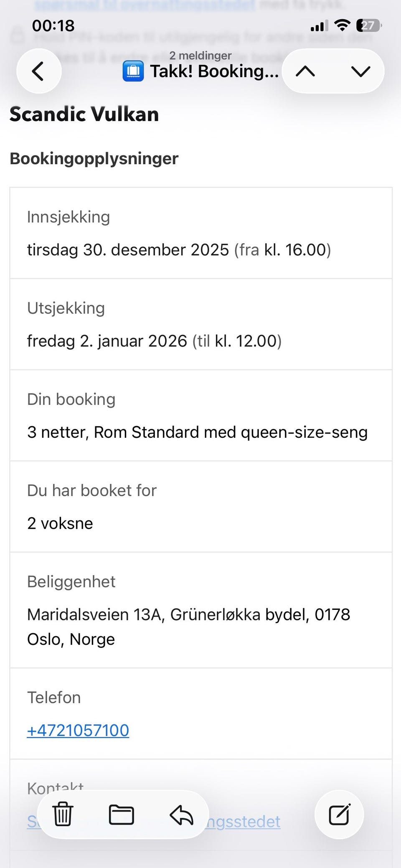401x868 pixels.
Task: Move message using folder icon
Action: point(122,815)
